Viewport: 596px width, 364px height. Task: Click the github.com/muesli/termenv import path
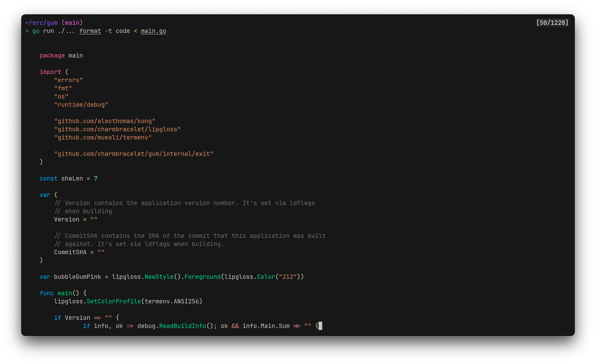103,137
